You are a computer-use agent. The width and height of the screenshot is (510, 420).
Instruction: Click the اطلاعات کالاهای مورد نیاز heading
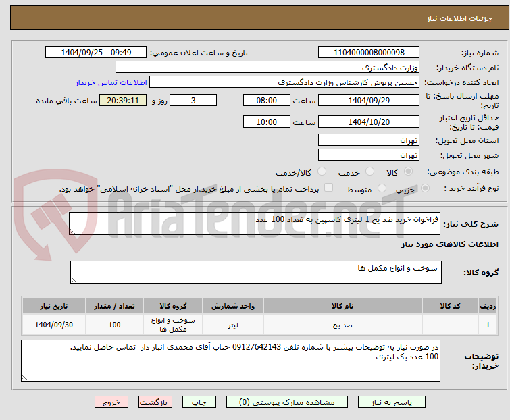pyautogui.click(x=449, y=244)
